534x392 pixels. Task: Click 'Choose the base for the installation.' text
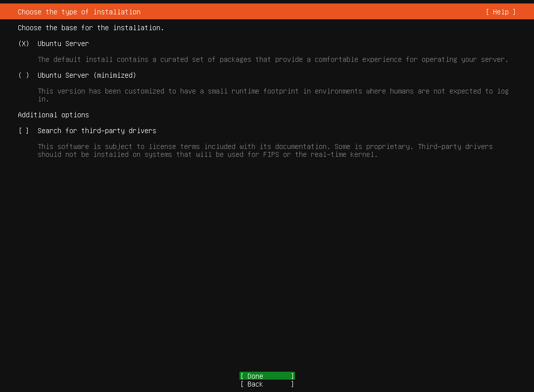coord(91,28)
